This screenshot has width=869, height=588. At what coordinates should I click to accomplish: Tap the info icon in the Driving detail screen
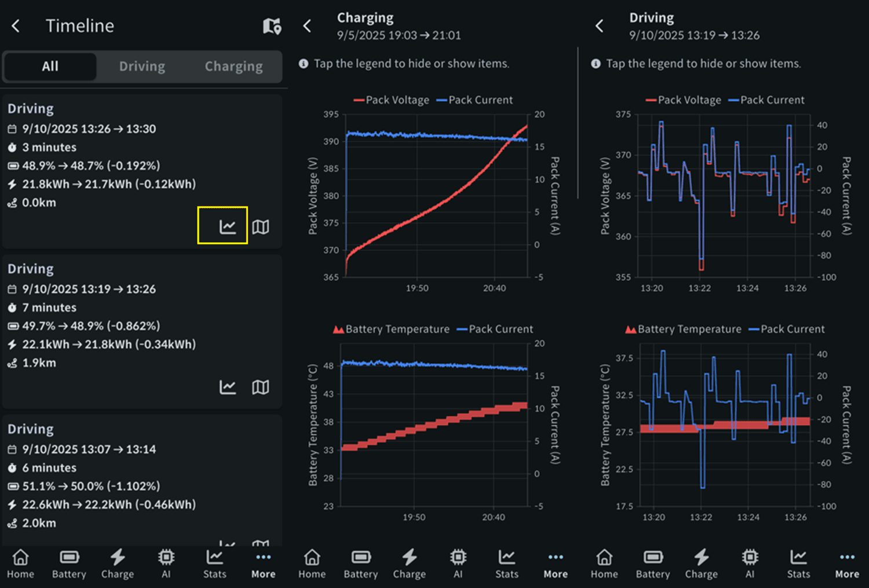pos(596,64)
